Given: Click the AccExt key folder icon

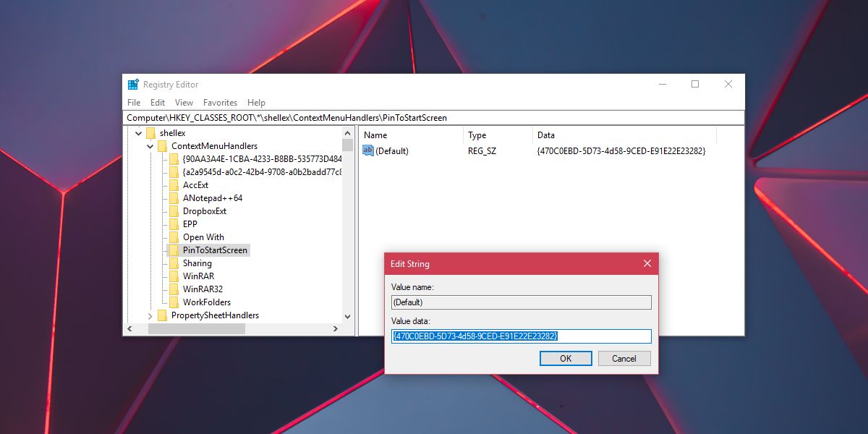Looking at the screenshot, I should pos(176,184).
